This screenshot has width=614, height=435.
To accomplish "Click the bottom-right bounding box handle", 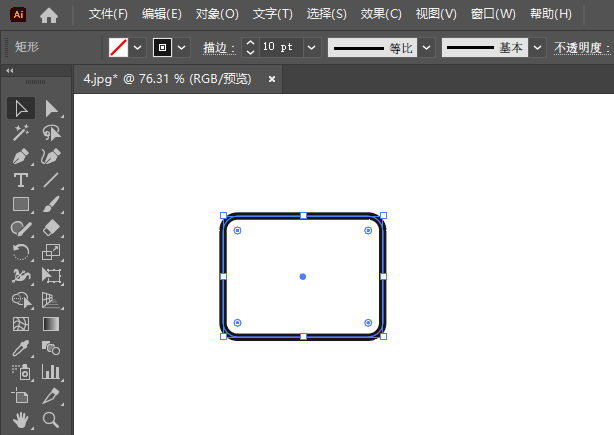I will pyautogui.click(x=384, y=336).
